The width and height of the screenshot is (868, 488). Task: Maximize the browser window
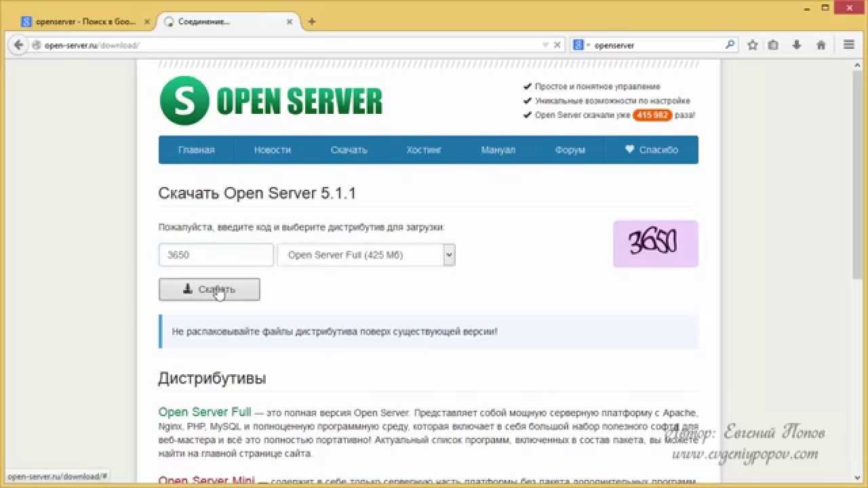point(825,7)
